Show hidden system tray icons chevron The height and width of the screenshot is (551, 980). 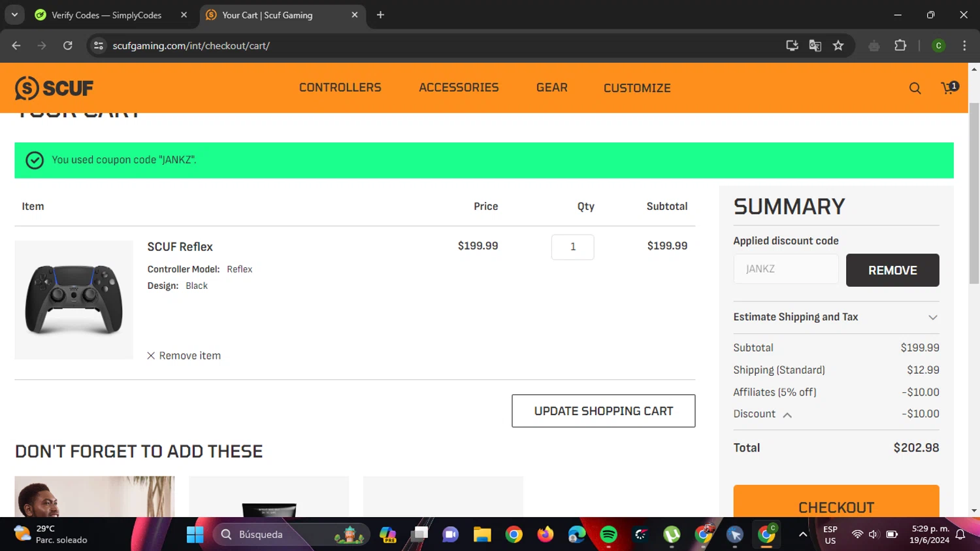[x=803, y=535]
